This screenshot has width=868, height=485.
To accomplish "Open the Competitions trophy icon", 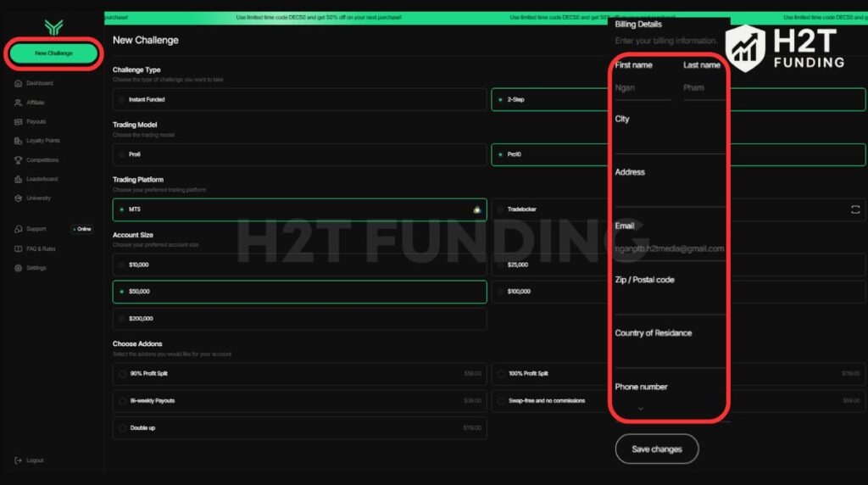I will [x=19, y=160].
